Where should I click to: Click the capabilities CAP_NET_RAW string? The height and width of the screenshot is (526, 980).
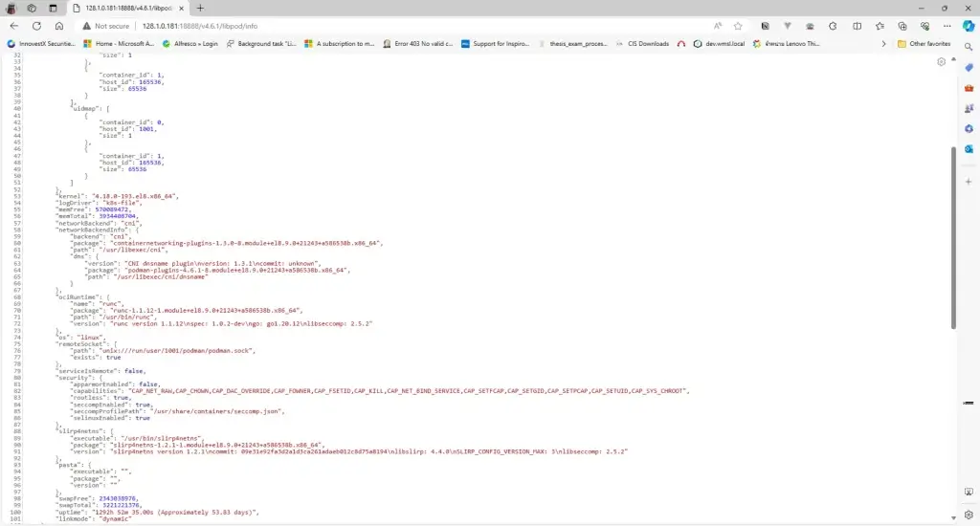point(409,391)
